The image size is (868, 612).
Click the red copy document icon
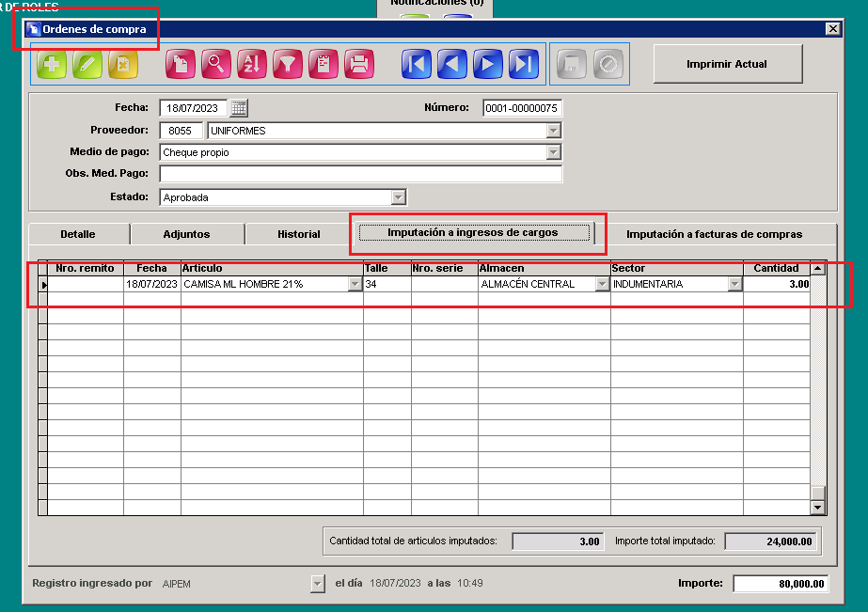[181, 64]
